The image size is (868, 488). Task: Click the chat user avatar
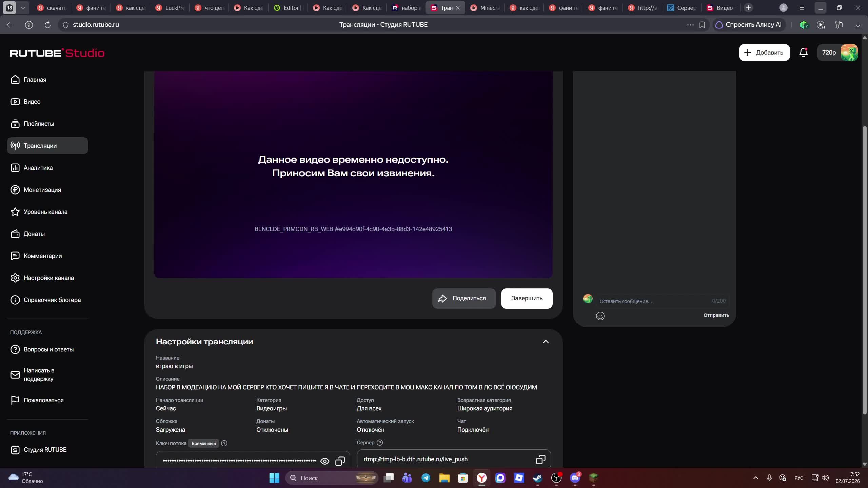588,299
